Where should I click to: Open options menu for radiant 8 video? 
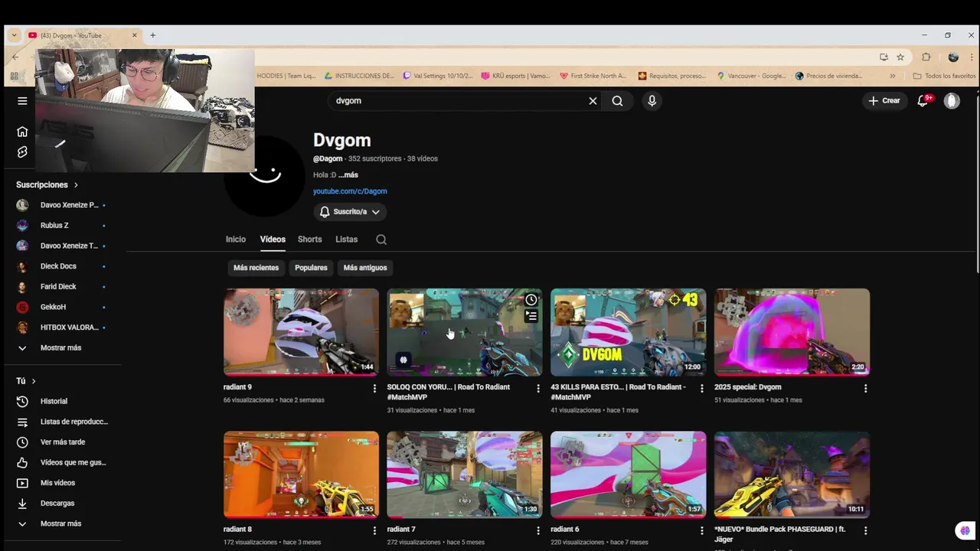(x=374, y=530)
